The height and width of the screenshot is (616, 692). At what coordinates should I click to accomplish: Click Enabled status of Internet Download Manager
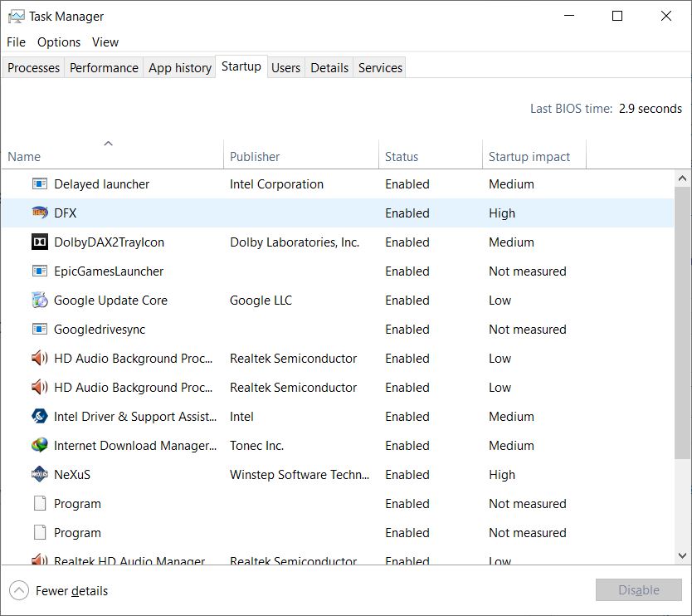click(x=407, y=446)
